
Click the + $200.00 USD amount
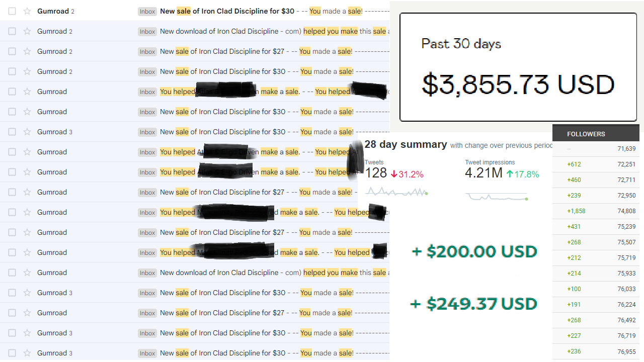click(474, 251)
